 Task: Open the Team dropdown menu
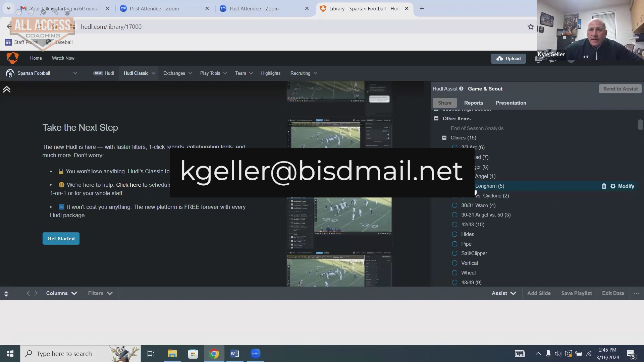coord(244,73)
